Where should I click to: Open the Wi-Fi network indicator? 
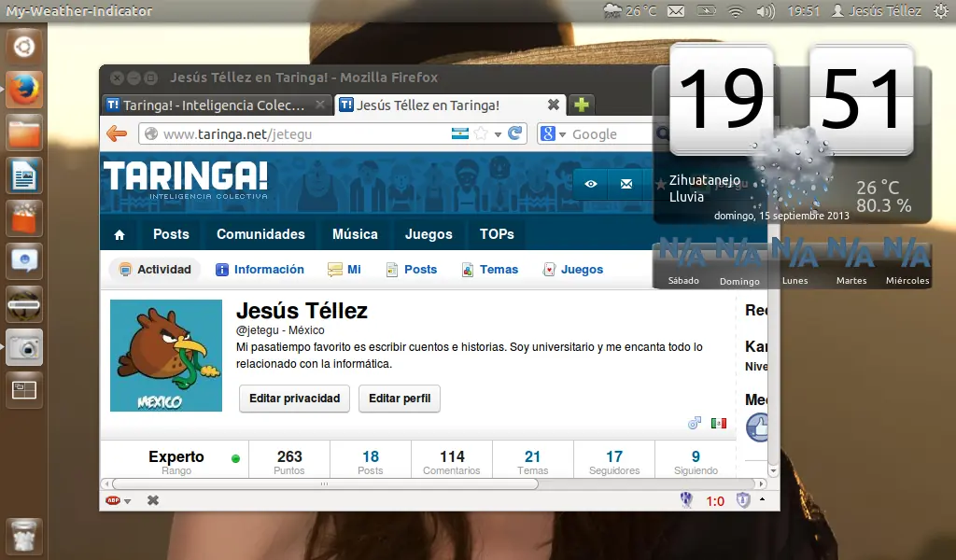pos(736,11)
